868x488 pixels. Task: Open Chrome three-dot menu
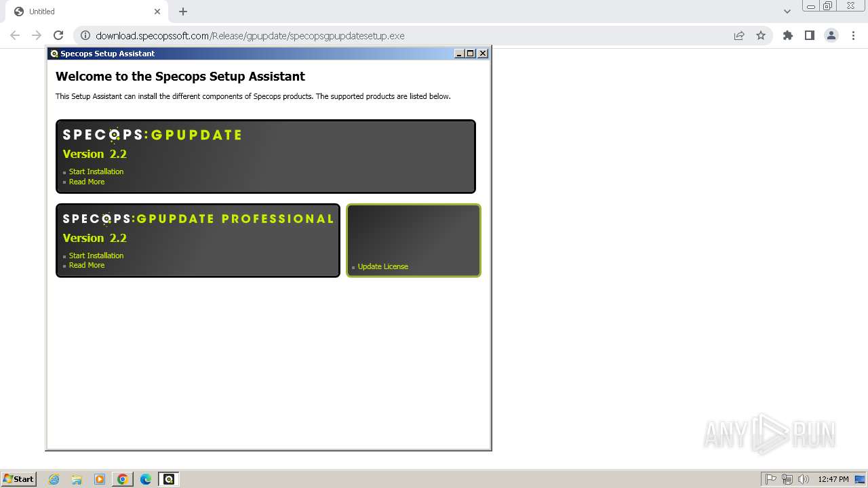pyautogui.click(x=853, y=35)
